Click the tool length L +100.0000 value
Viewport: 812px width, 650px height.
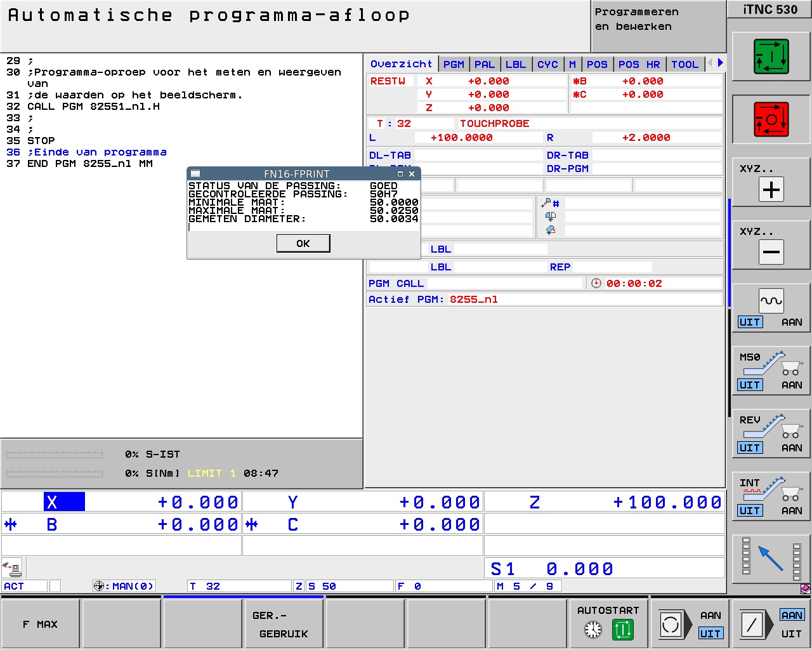pyautogui.click(x=461, y=138)
